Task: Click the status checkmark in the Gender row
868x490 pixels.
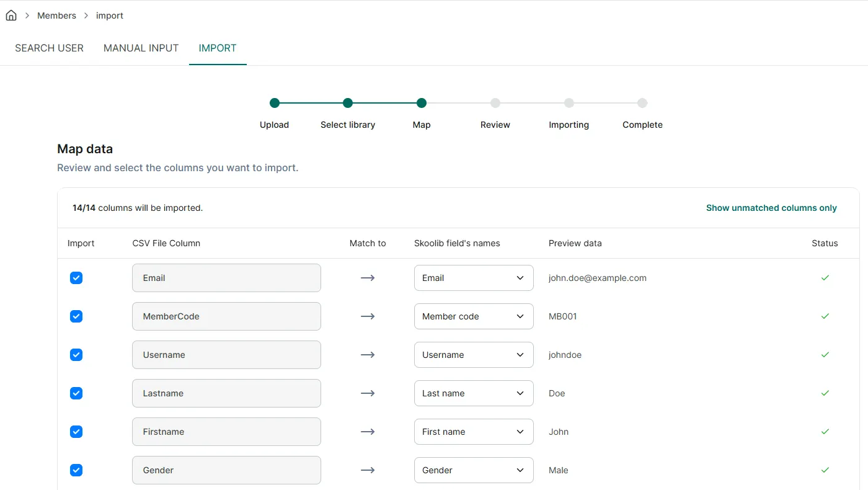Action: pos(825,470)
